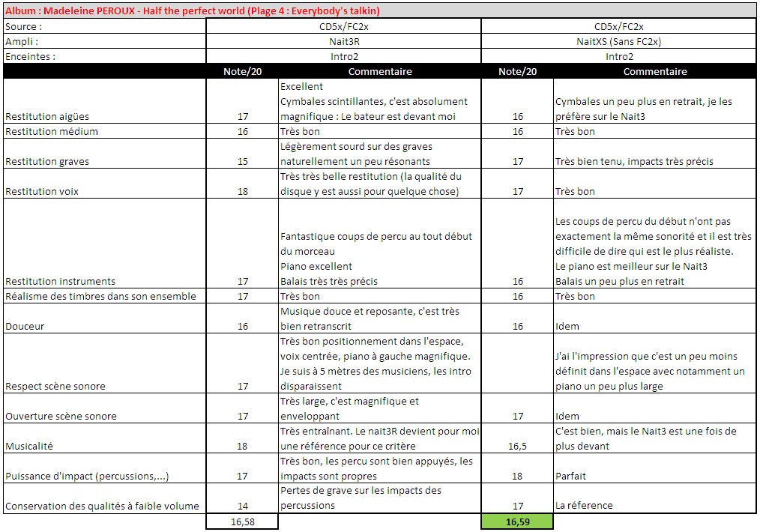Click the 'La réference' comment cell
Viewport: 760px width, 532px height.
(x=655, y=498)
